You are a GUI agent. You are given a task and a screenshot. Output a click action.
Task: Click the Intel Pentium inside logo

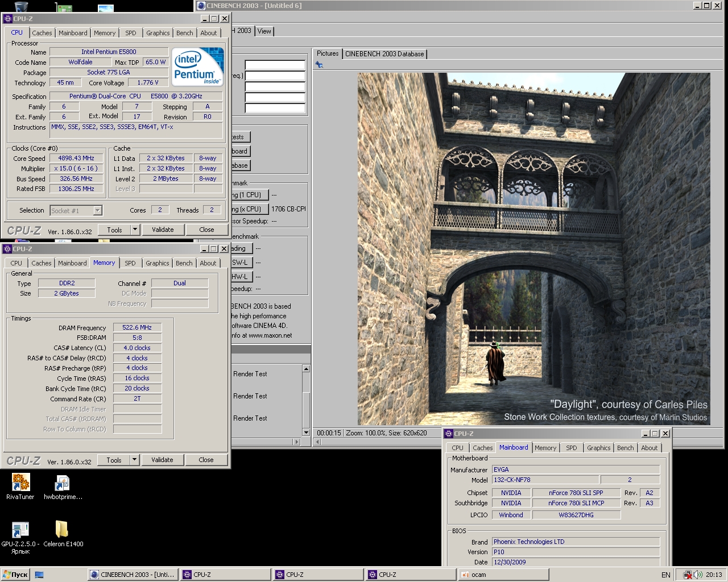pos(197,67)
